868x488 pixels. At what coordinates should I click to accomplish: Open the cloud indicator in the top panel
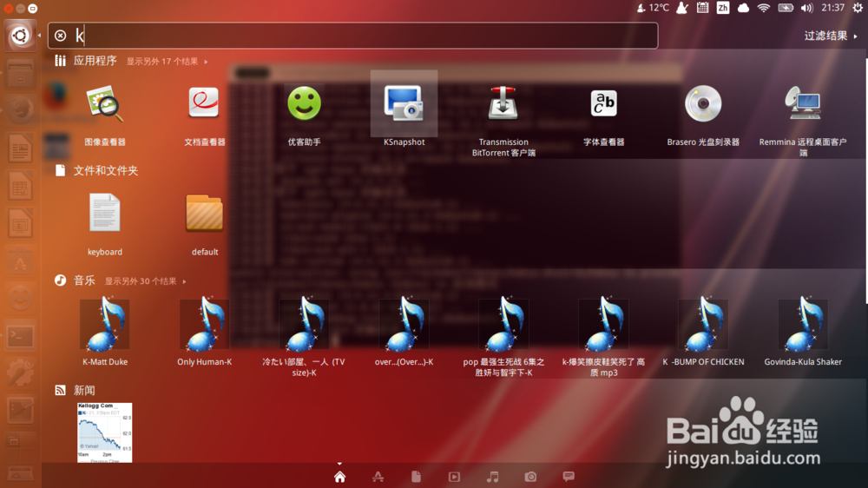pos(744,8)
